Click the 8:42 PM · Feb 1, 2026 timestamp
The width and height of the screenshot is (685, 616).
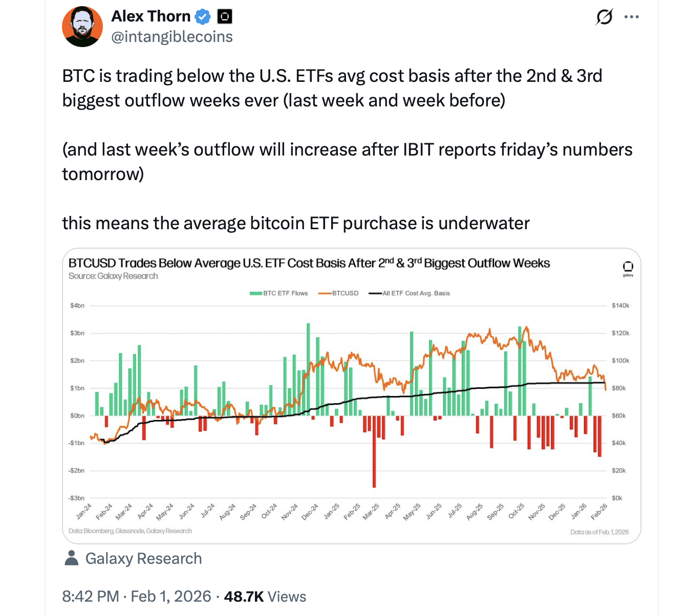point(136,597)
